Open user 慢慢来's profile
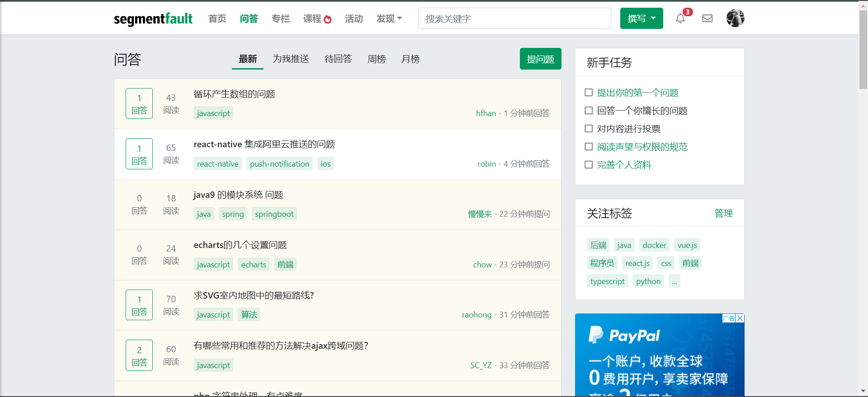This screenshot has height=397, width=868. (x=480, y=214)
